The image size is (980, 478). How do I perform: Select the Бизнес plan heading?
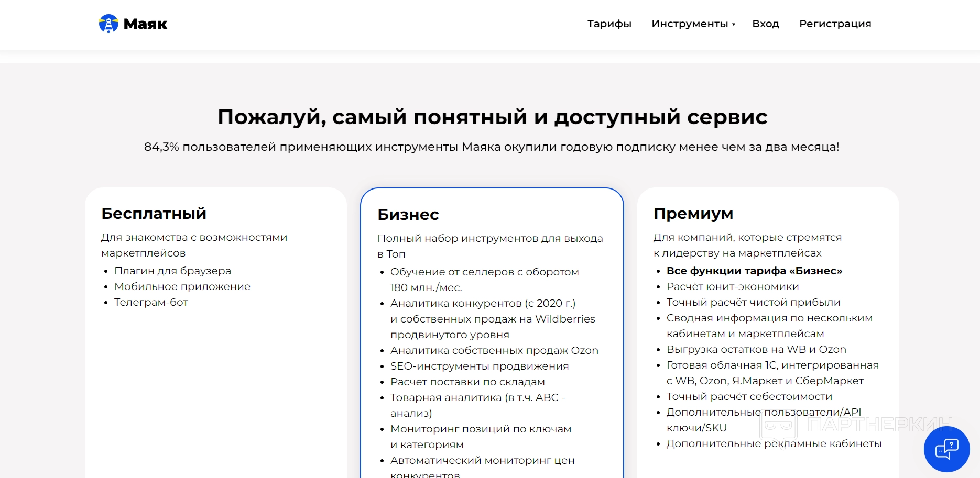pos(408,214)
